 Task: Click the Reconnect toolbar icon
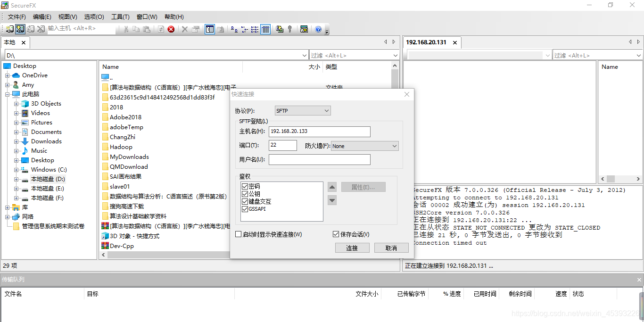click(31, 29)
